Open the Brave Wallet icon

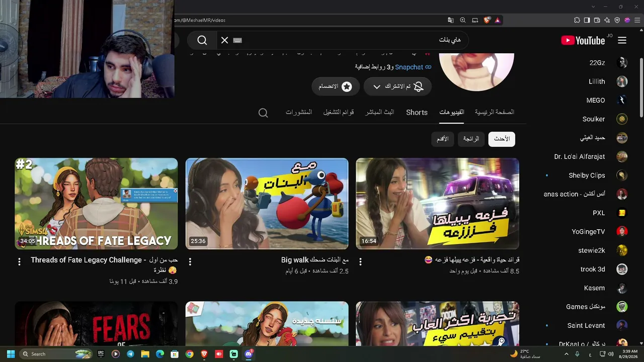597,20
